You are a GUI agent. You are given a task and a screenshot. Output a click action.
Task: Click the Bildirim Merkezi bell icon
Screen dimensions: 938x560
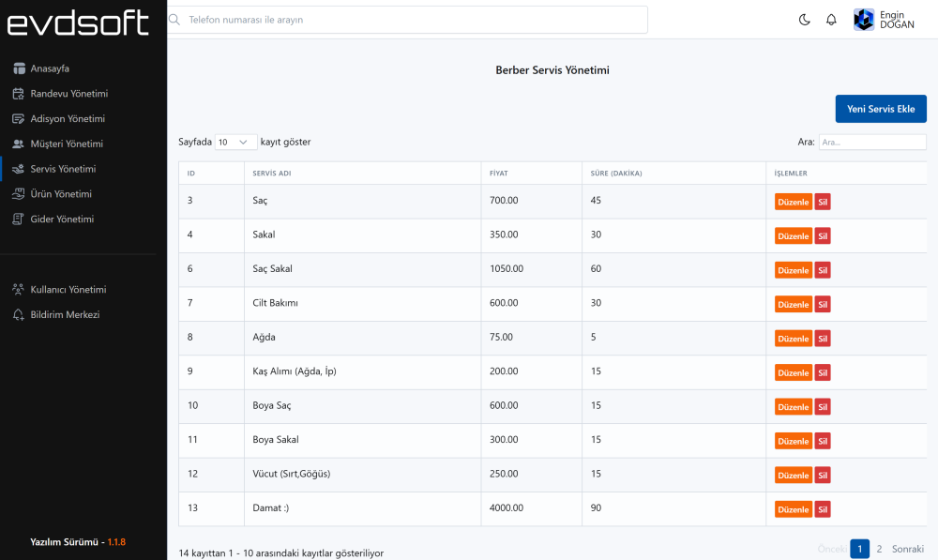point(19,315)
